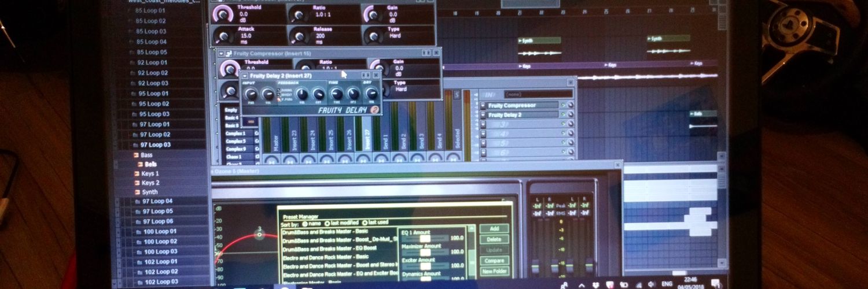Click the Fruity Compressor slot mix level knob
This screenshot has height=289, width=868.
pos(570,106)
